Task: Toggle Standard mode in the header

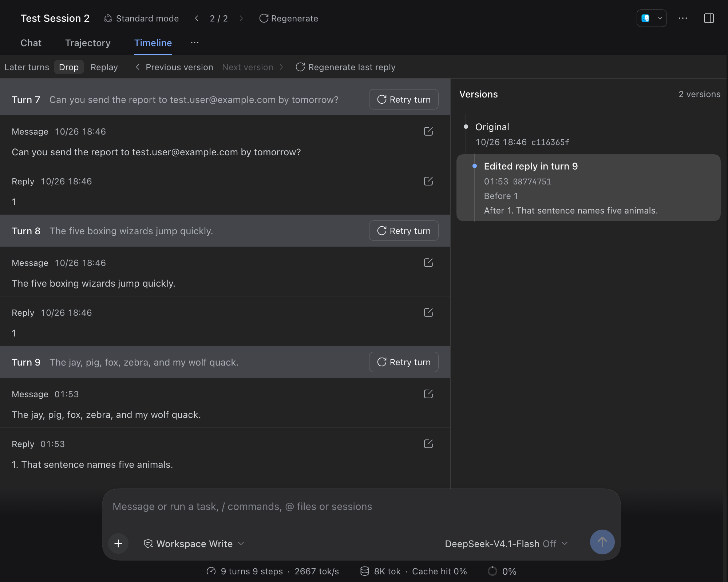Action: (x=141, y=18)
